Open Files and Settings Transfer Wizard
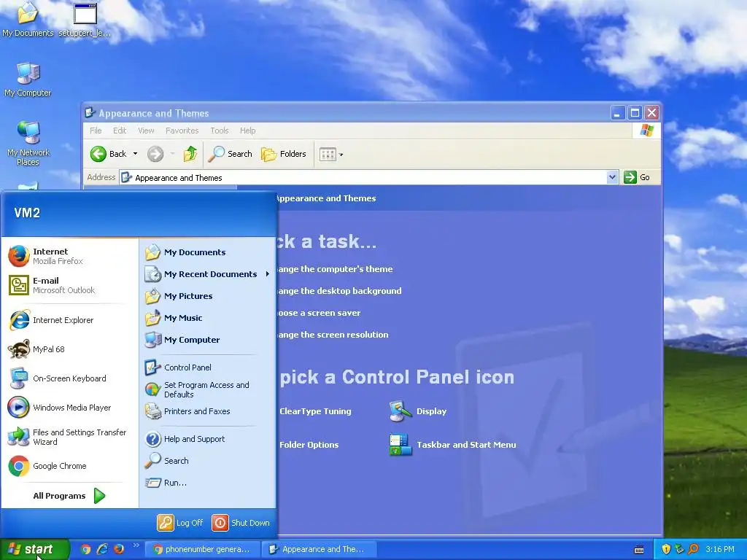 coord(69,437)
